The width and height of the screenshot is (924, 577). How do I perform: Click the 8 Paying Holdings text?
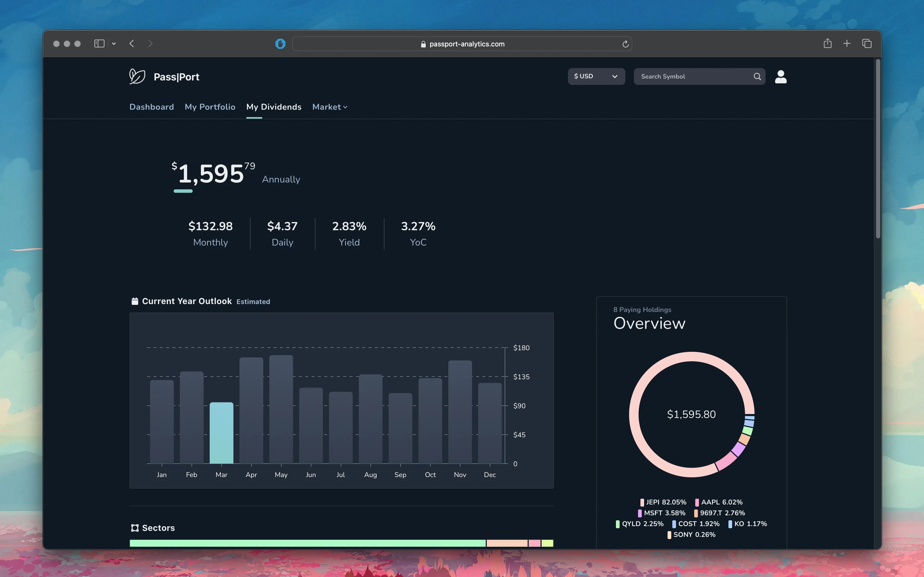[x=642, y=310]
